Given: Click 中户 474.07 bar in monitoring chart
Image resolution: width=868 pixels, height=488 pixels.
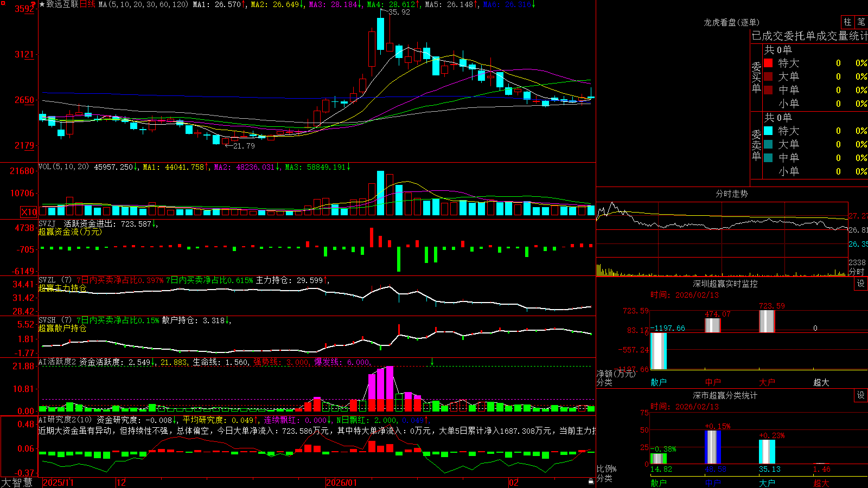Looking at the screenshot, I should [x=713, y=325].
